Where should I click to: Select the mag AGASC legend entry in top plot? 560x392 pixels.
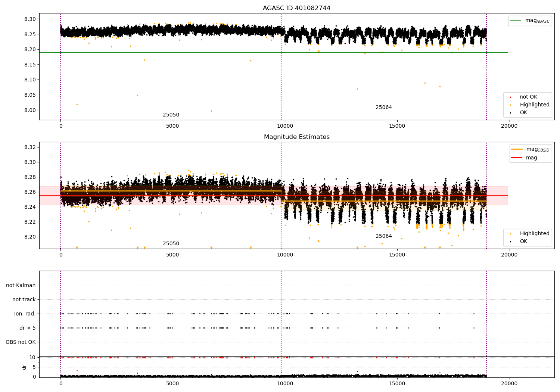pyautogui.click(x=537, y=21)
